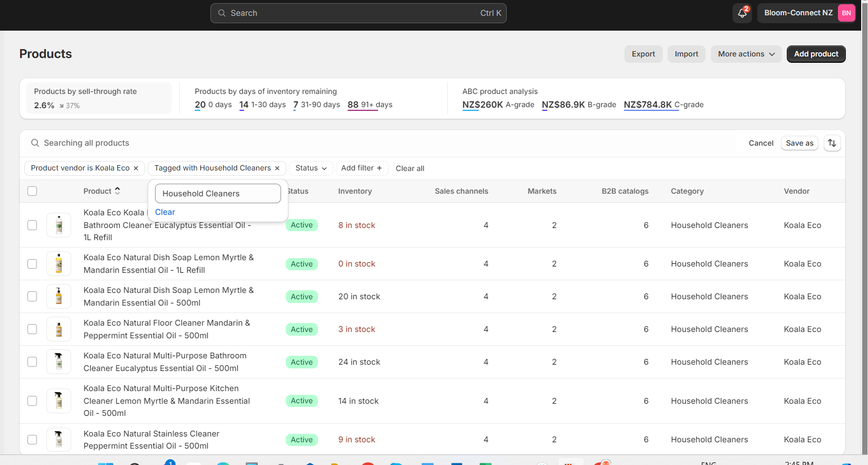Open Products by sell-through rate card
Image resolution: width=868 pixels, height=465 pixels.
click(99, 98)
